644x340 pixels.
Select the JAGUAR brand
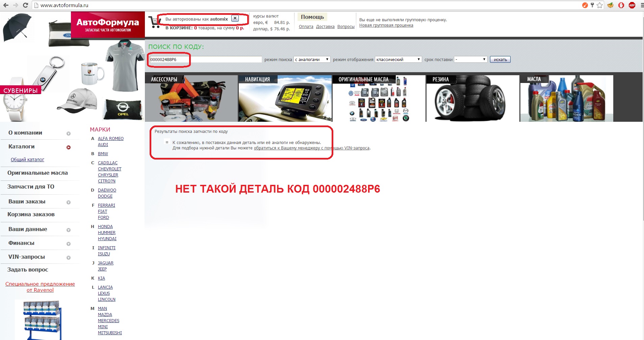coord(106,263)
